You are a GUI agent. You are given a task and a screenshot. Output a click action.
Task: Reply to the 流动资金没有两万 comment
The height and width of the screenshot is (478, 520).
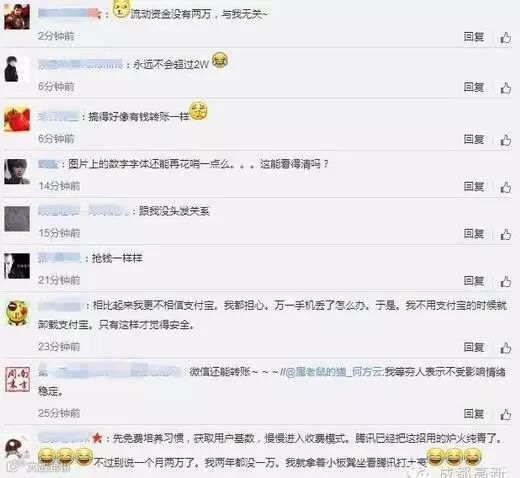click(474, 37)
